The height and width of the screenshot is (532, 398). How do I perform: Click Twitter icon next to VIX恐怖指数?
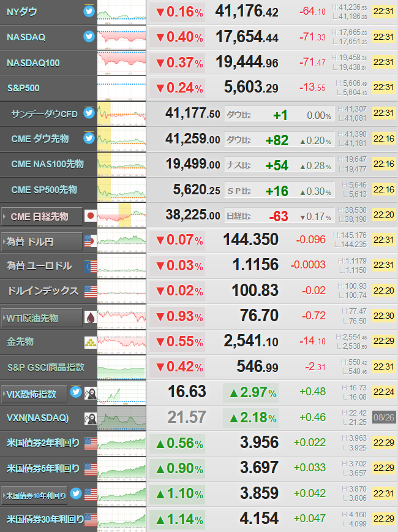(76, 392)
